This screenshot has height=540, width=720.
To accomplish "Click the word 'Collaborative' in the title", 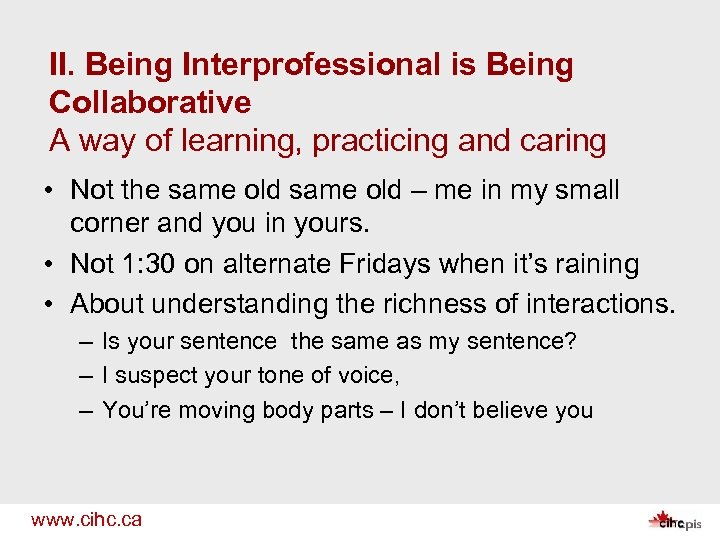I will [150, 103].
